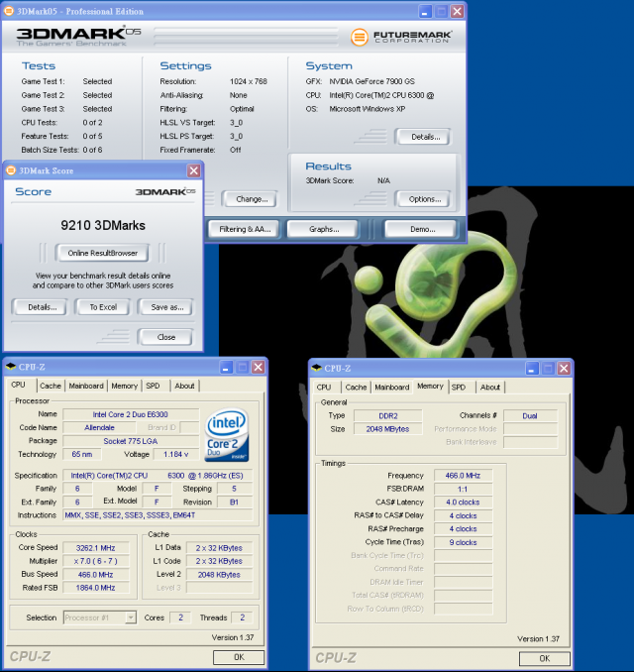Click Close in the Score dialog
This screenshot has height=672, width=634.
[x=165, y=337]
